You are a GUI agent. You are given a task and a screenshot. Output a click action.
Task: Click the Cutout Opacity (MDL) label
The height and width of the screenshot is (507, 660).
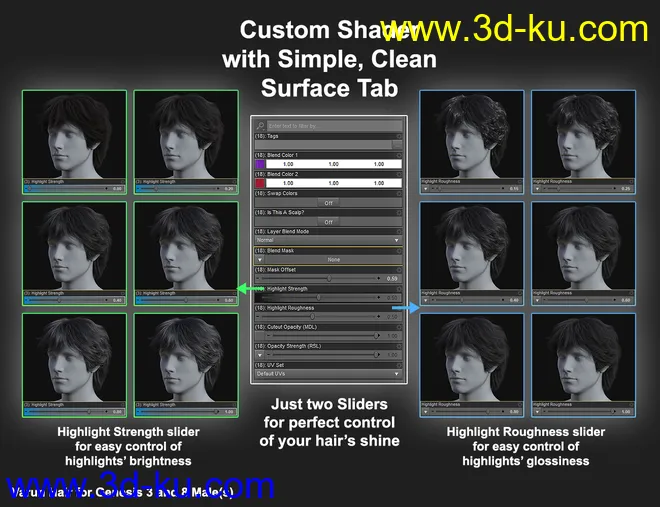pyautogui.click(x=286, y=327)
